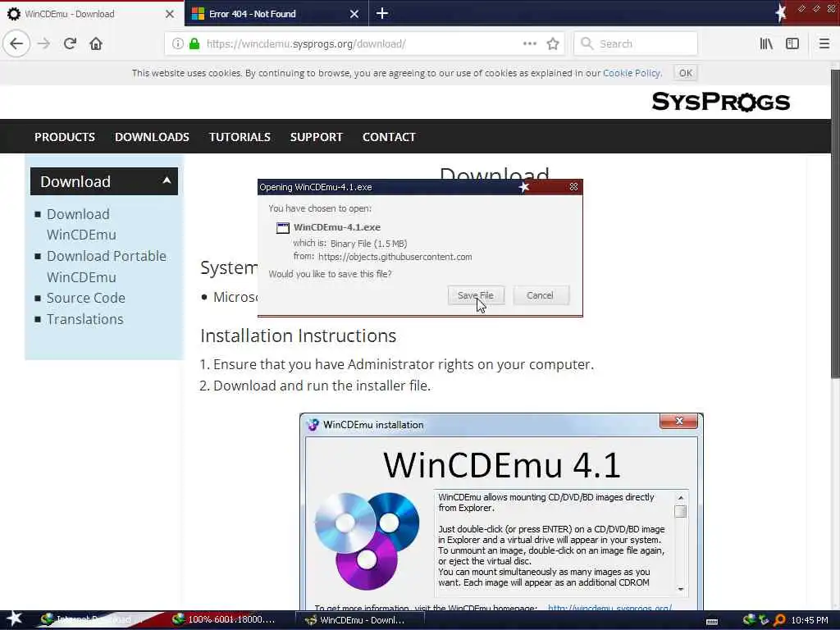Screen dimensions: 840x630
Task: Click the SysProgs logo
Action: [x=720, y=101]
